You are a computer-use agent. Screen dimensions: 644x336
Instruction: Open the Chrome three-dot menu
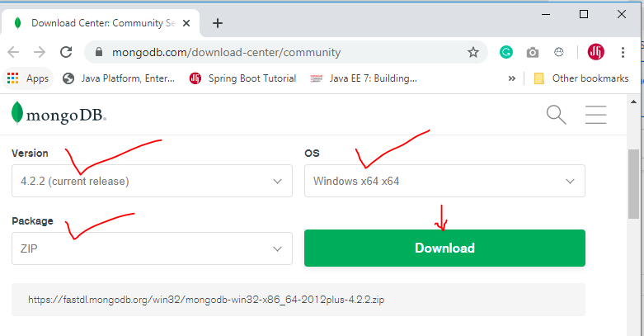[x=623, y=52]
